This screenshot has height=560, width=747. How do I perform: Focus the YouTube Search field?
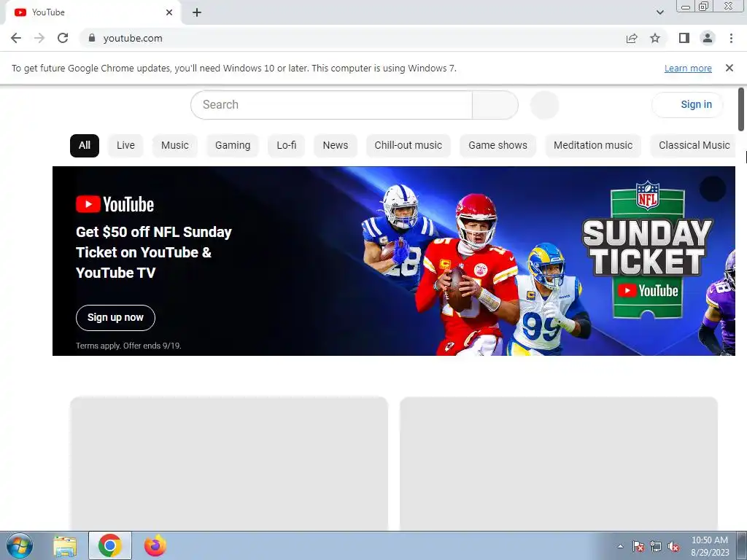point(331,105)
